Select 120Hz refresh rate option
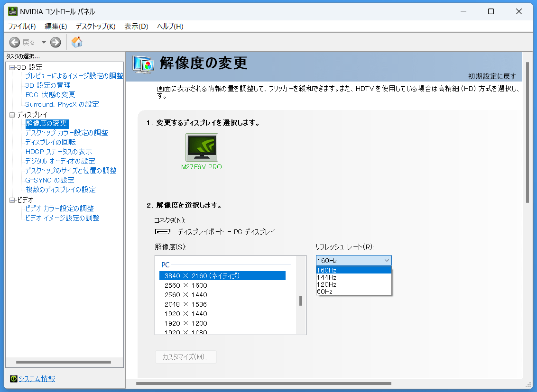The height and width of the screenshot is (392, 537). (x=326, y=284)
